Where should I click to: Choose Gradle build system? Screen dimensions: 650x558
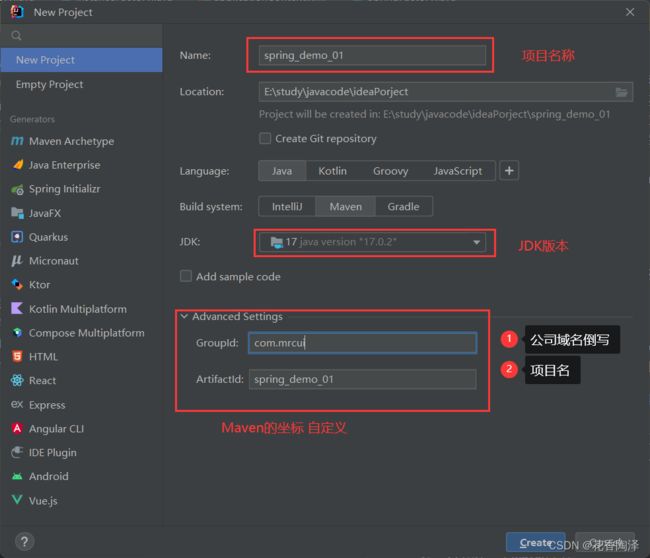pyautogui.click(x=403, y=206)
